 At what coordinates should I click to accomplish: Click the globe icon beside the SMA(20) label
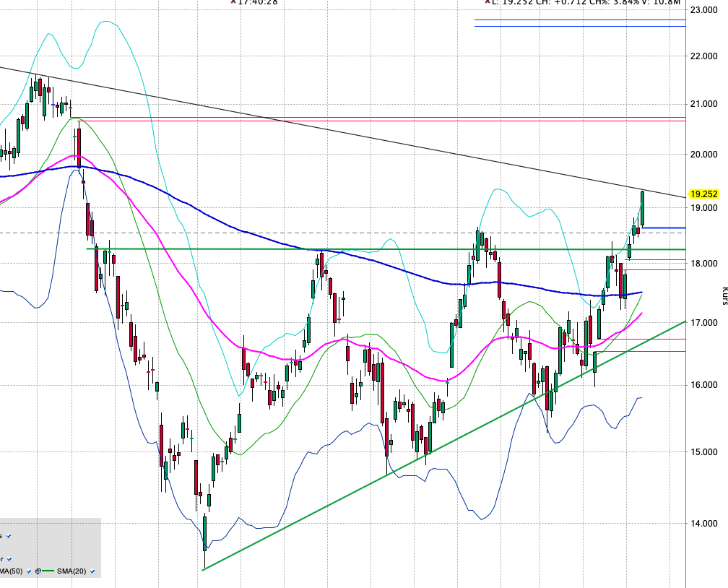[38, 571]
